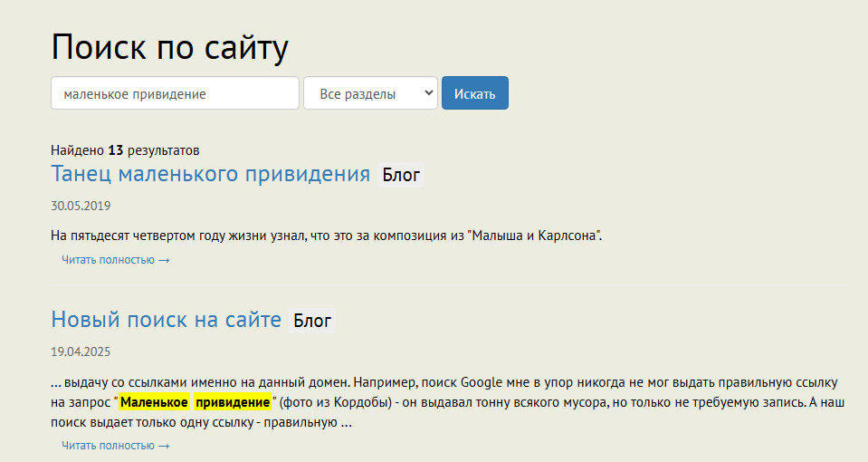
Task: Click the snippet text mentioning "Малыша и Карлсона"
Action: (326, 236)
